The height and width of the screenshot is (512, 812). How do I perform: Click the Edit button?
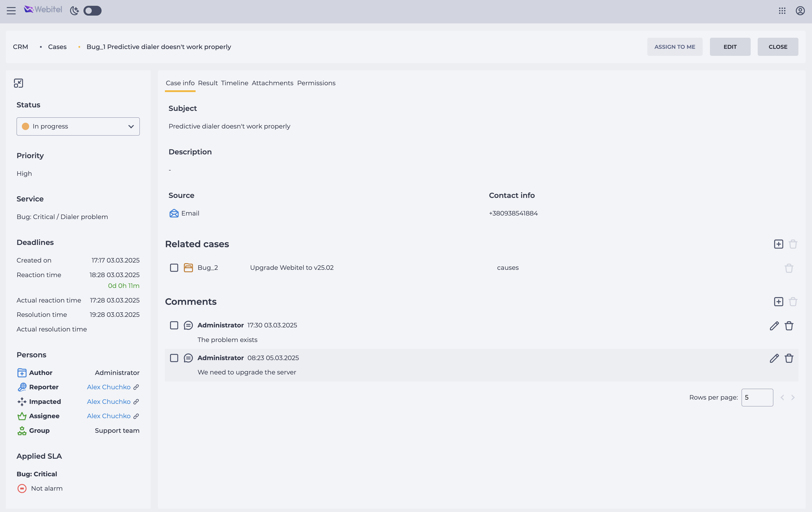(730, 47)
